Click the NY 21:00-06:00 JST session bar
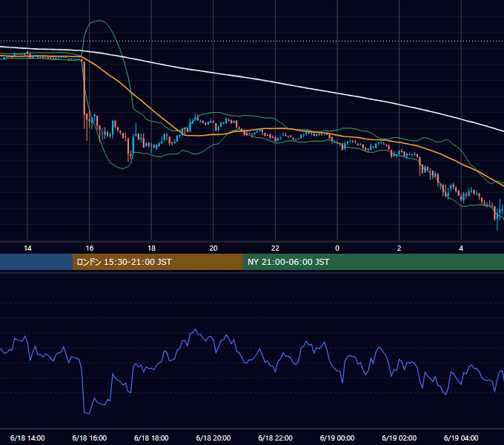The image size is (504, 445). [373, 262]
